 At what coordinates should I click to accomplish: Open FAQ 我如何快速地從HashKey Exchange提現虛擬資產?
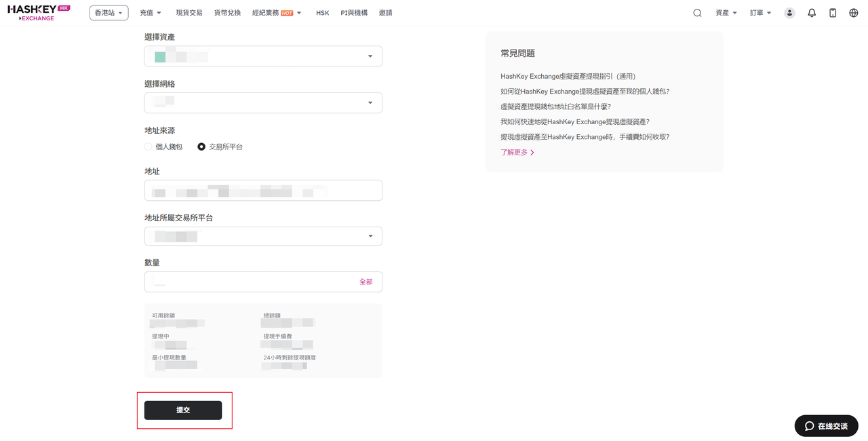[575, 122]
